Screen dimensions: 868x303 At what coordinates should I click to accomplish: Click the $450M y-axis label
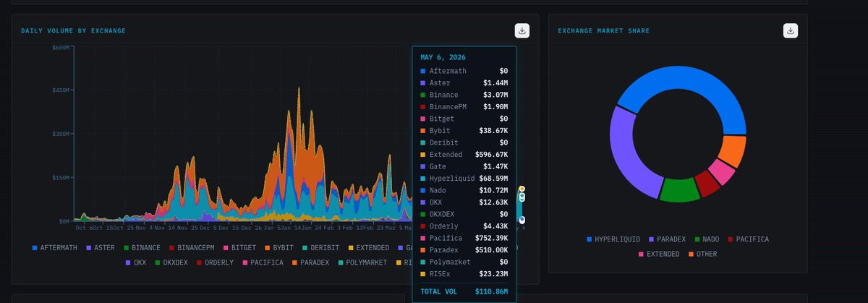point(60,90)
